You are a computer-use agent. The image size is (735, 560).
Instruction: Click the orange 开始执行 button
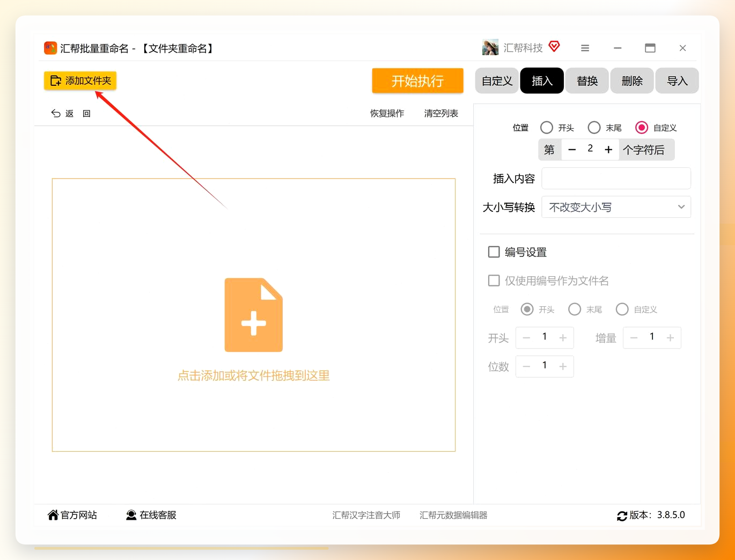(x=417, y=81)
